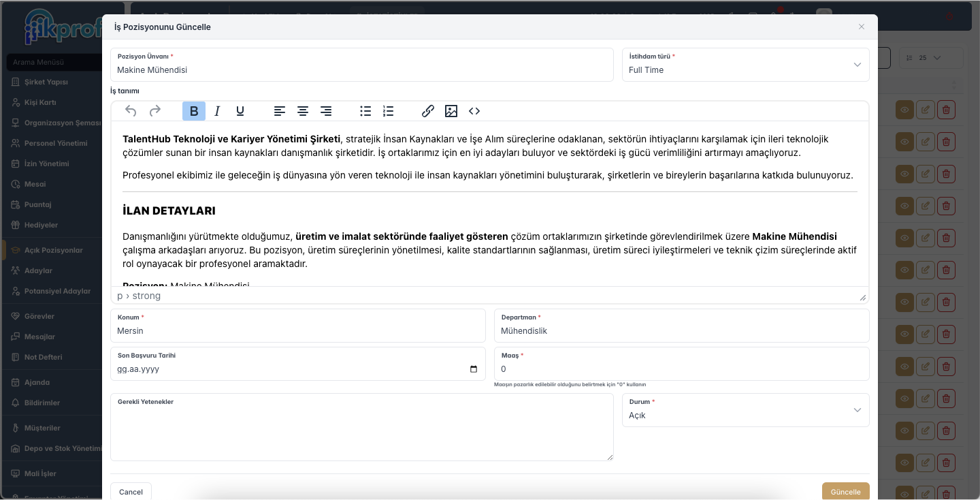Open the Durum dropdown showing Açık
The height and width of the screenshot is (500, 980).
coord(746,410)
